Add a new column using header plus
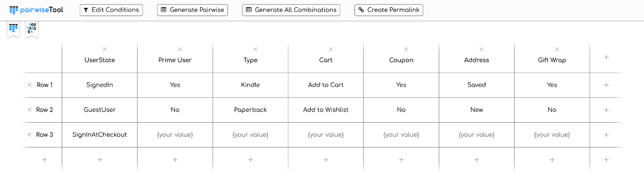 coord(606,57)
